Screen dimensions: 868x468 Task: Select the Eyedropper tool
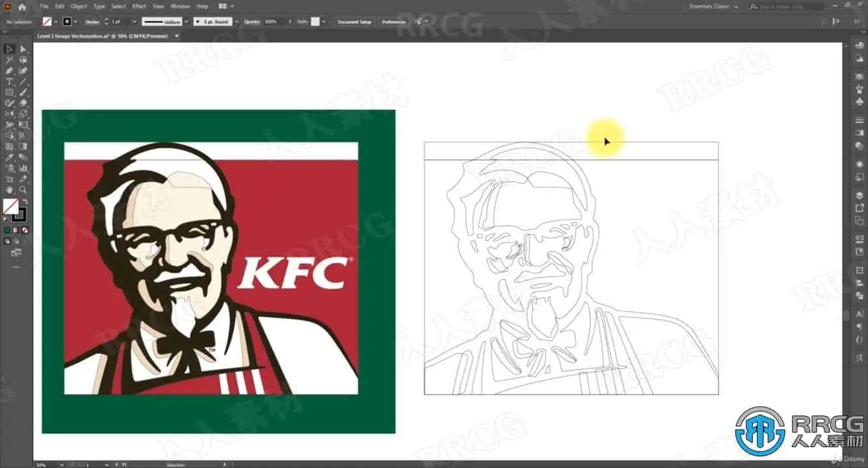coord(10,157)
